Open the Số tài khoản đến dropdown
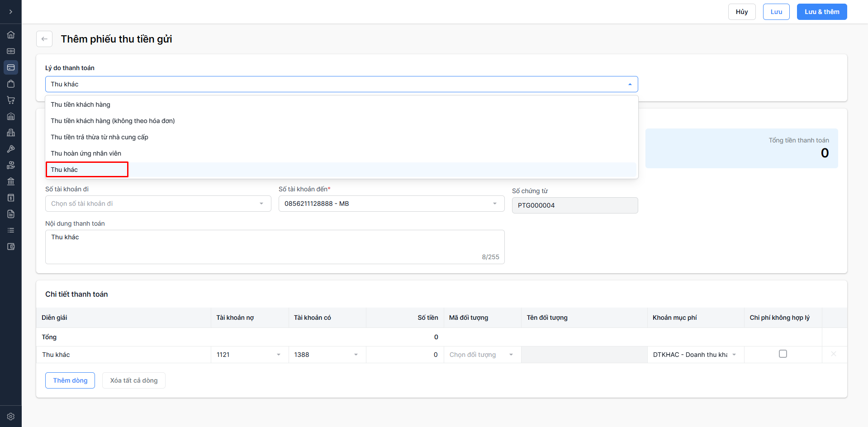 pyautogui.click(x=391, y=204)
